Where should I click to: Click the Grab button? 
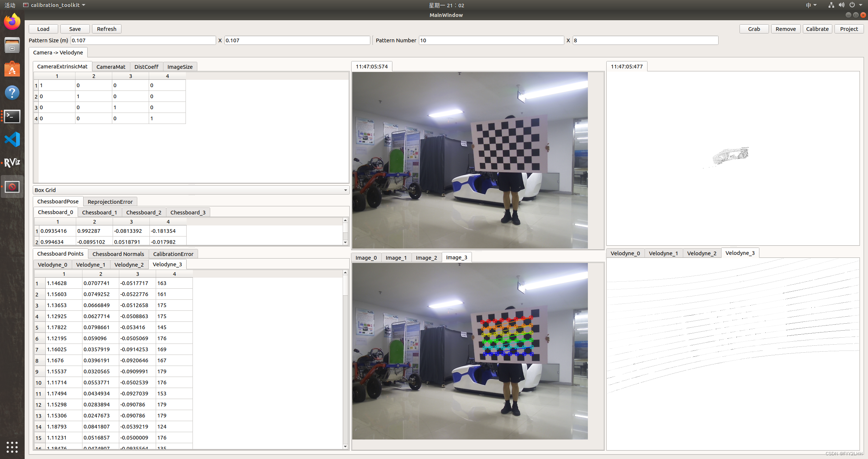[753, 29]
